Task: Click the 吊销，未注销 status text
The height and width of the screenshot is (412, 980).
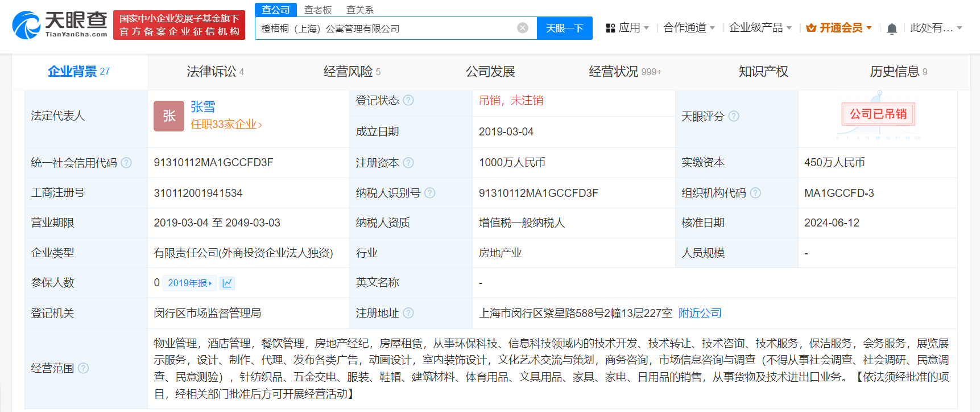Action: coord(511,101)
